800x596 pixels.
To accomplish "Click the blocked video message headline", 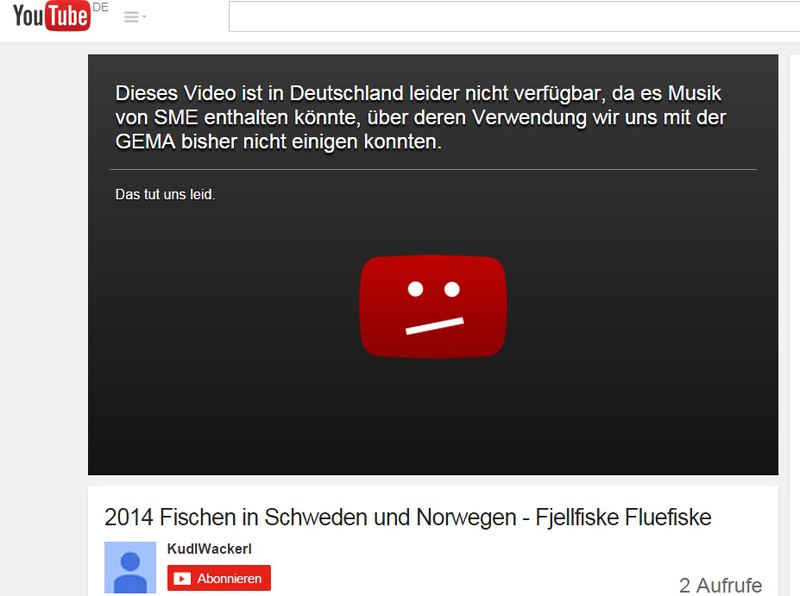I will [x=420, y=118].
